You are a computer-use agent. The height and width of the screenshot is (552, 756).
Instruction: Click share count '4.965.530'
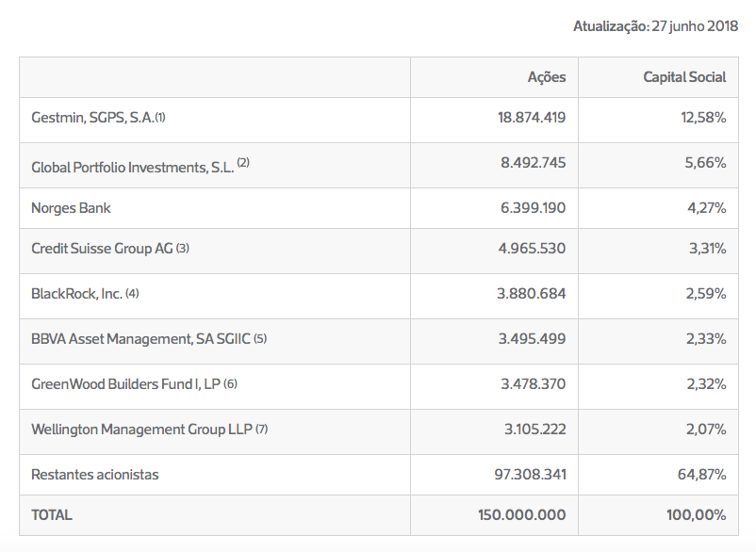click(532, 249)
